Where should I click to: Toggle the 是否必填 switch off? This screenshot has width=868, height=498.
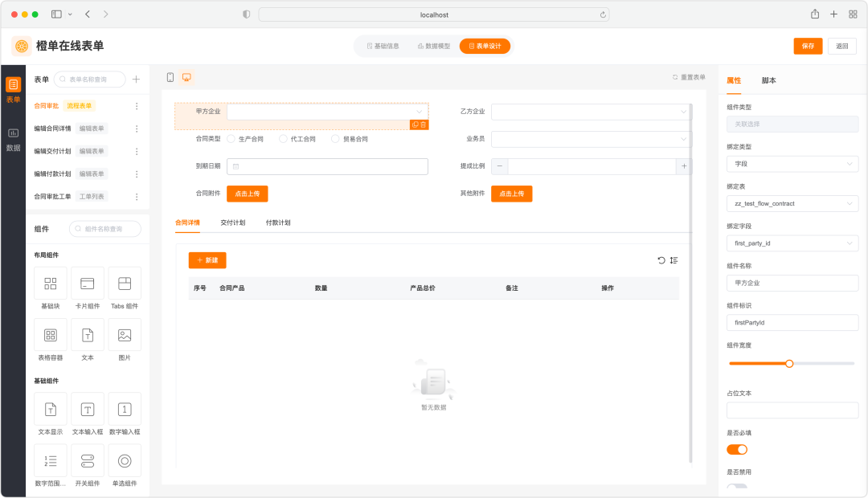(x=737, y=449)
